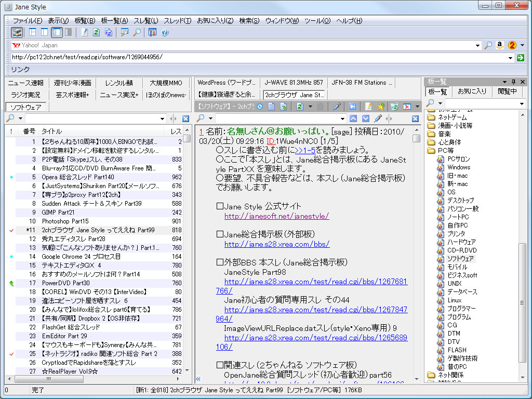Click the Amazon search icon
The width and height of the screenshot is (532, 399).
point(499,45)
